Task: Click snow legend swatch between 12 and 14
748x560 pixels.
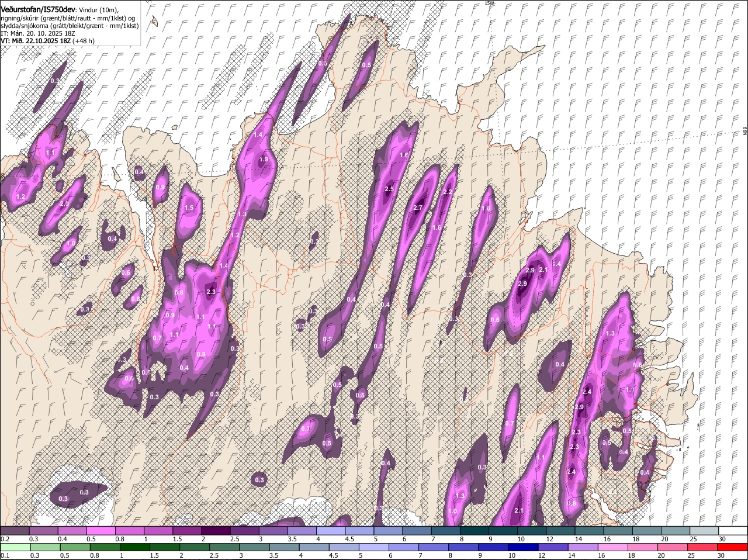Action: coord(560,531)
